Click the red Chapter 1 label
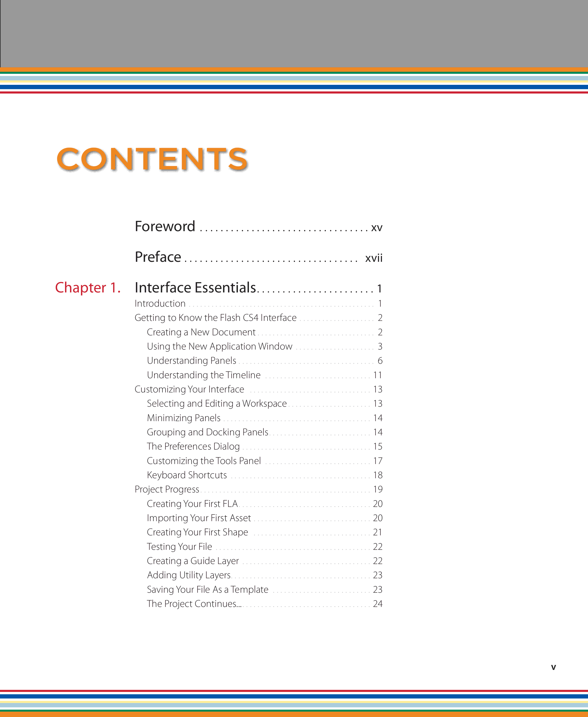 [88, 288]
